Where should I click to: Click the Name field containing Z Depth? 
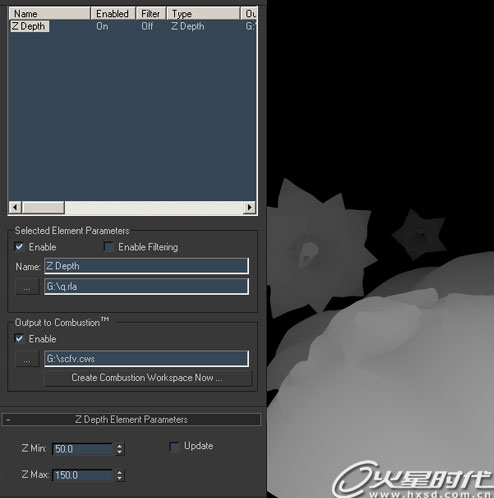[146, 266]
